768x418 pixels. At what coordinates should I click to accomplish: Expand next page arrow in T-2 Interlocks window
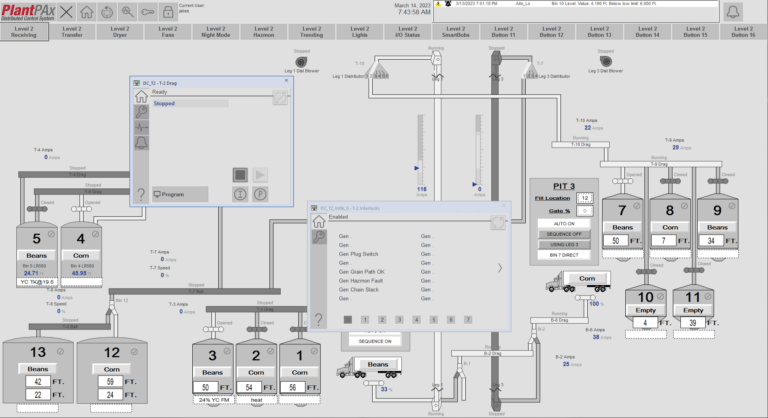499,268
